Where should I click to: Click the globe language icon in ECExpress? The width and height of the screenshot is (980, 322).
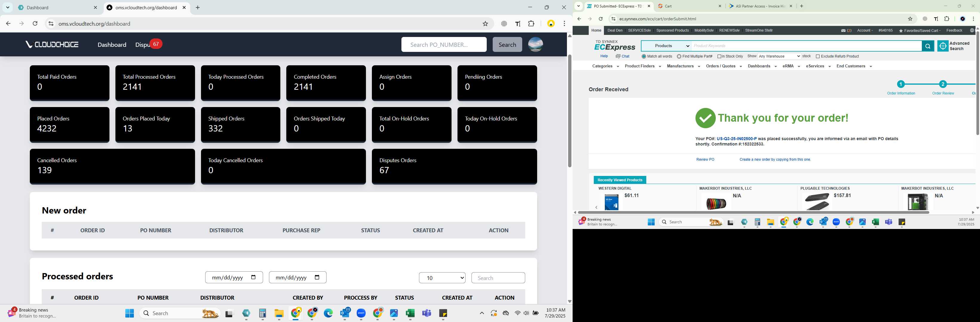click(x=972, y=30)
